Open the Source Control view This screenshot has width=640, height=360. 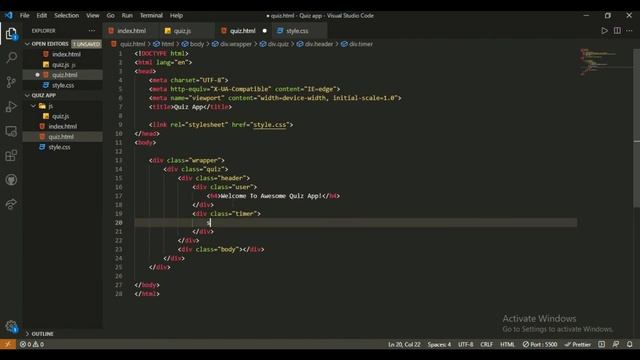coord(11,82)
